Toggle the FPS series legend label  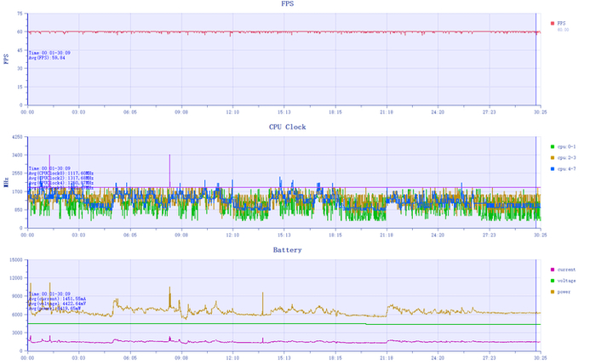[561, 24]
